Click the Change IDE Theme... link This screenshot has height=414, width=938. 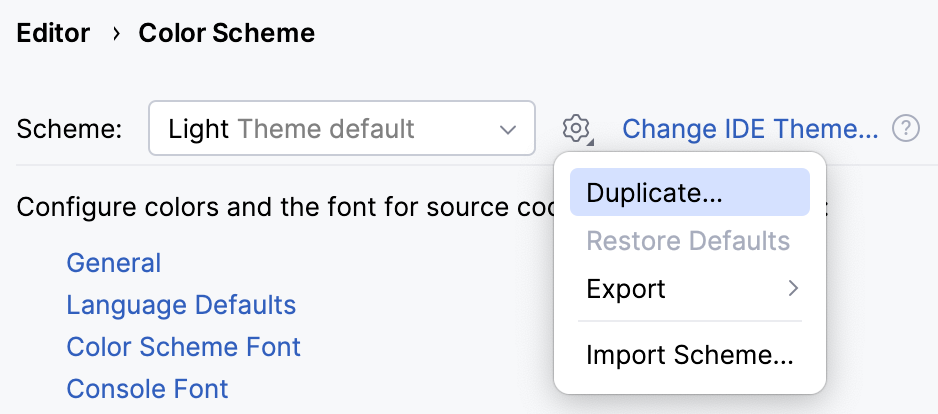(x=750, y=129)
